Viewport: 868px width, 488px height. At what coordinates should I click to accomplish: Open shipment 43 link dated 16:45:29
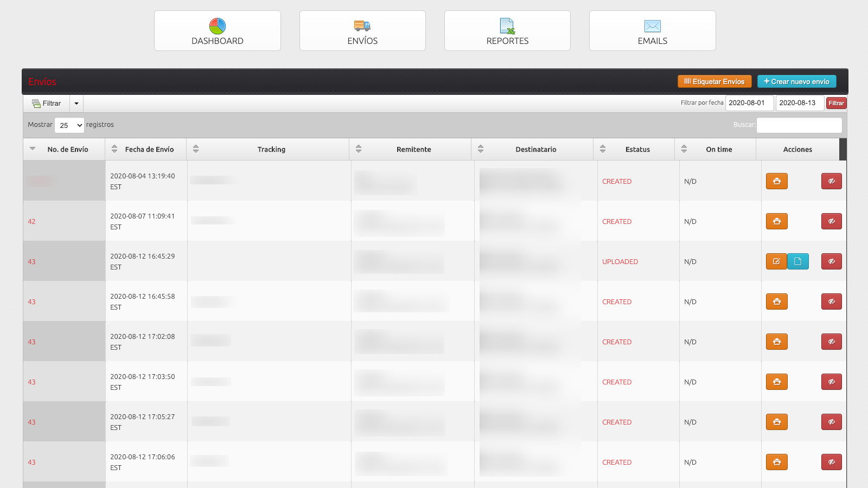coord(31,262)
